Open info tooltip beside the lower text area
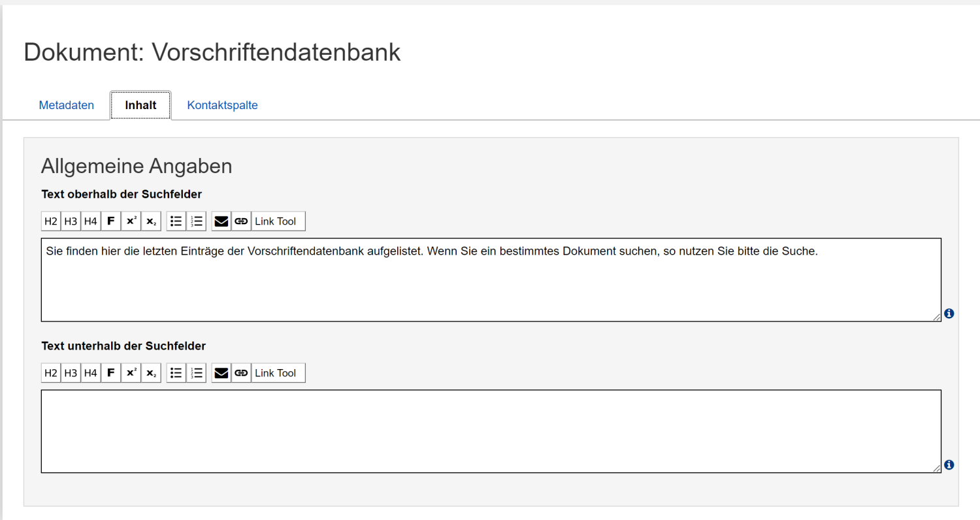Viewport: 980px width, 520px height. [x=949, y=464]
